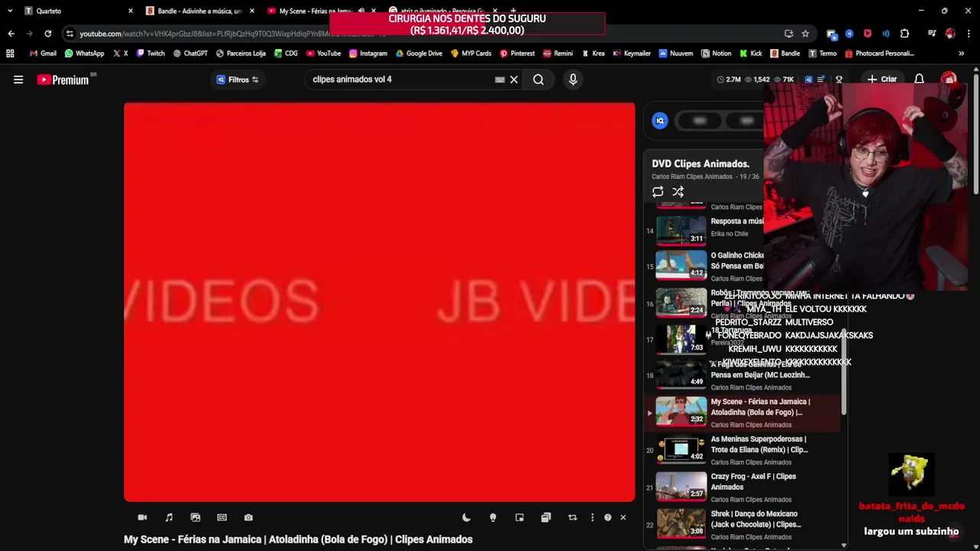Toggle playlist shuffle icon
The height and width of the screenshot is (551, 980).
point(678,192)
